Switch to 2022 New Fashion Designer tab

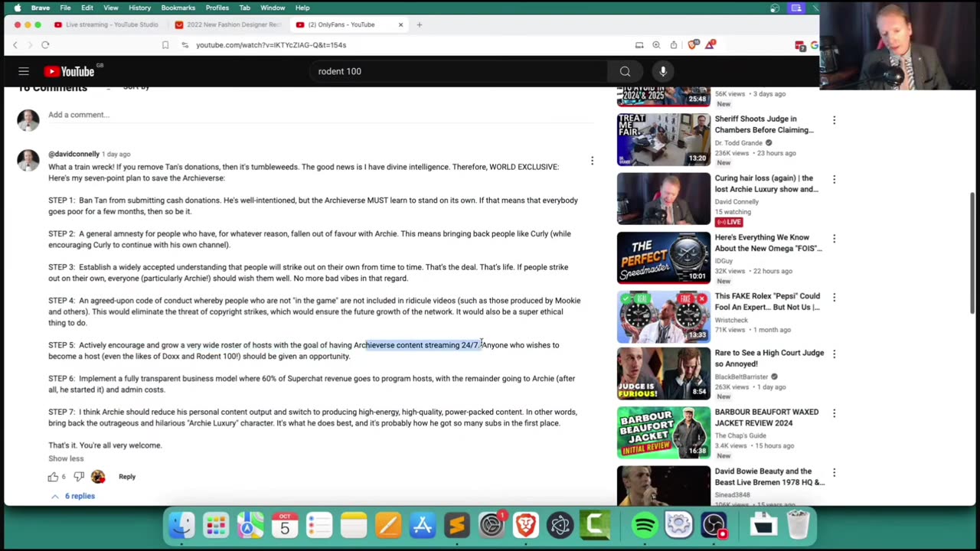tap(227, 24)
